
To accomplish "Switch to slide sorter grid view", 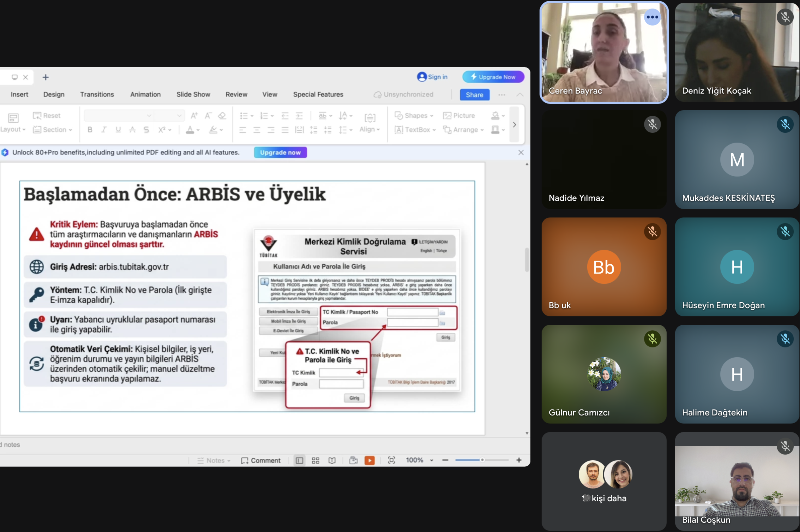I will click(315, 460).
